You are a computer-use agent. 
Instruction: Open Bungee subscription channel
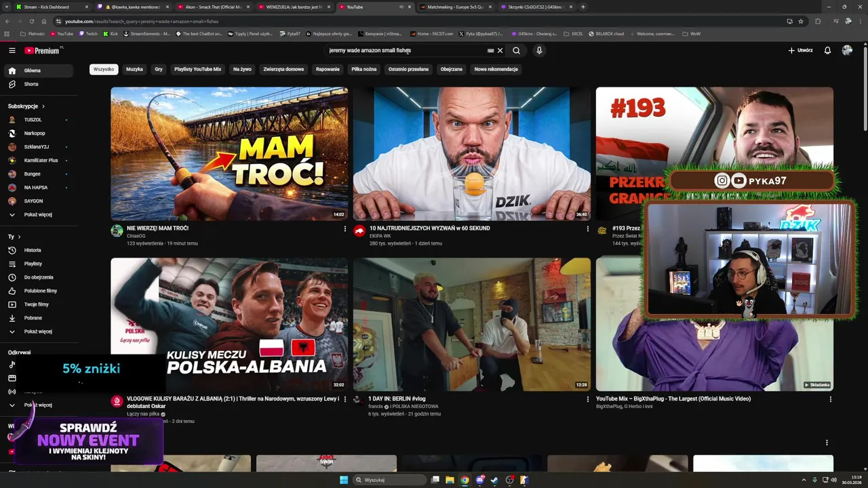click(38, 174)
